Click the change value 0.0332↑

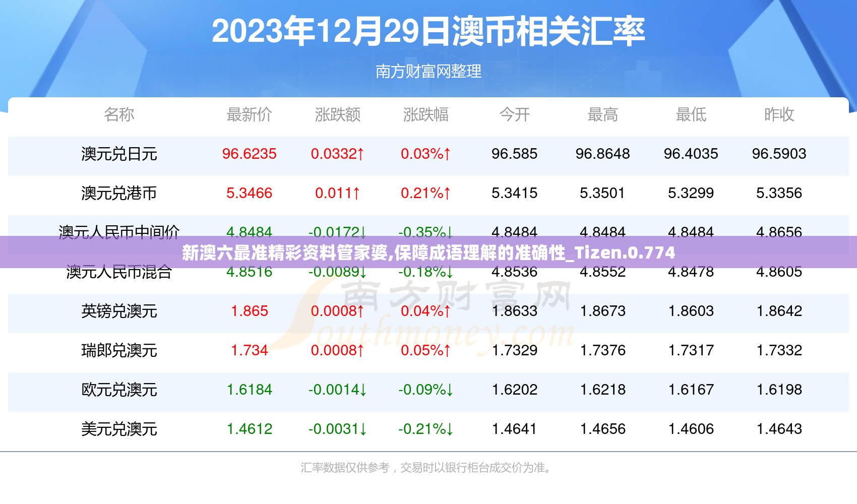338,154
